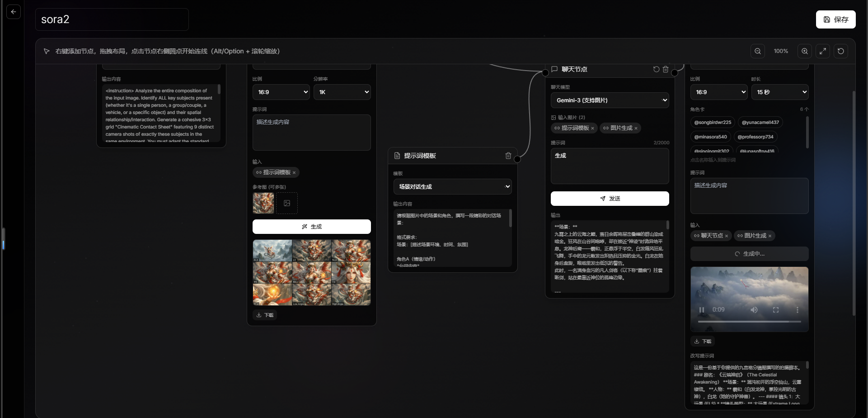Image resolution: width=868 pixels, height=418 pixels.
Task: Click the refresh icon on 聊天节点 header
Action: pyautogui.click(x=656, y=69)
